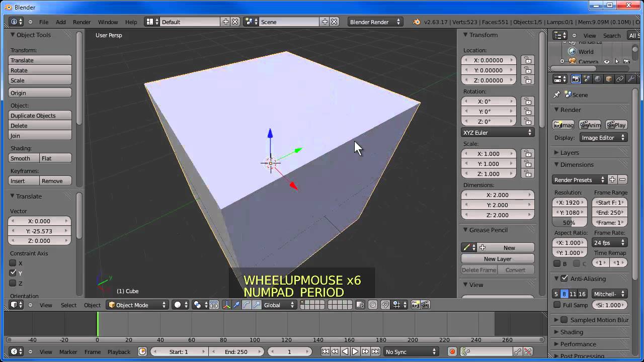Open the timeline Marker menu
The image size is (644, 362).
point(68,352)
